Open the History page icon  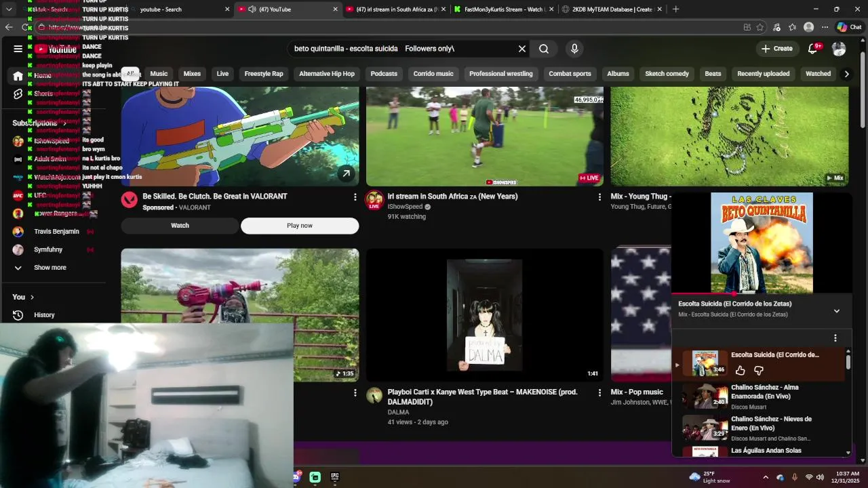pyautogui.click(x=18, y=314)
